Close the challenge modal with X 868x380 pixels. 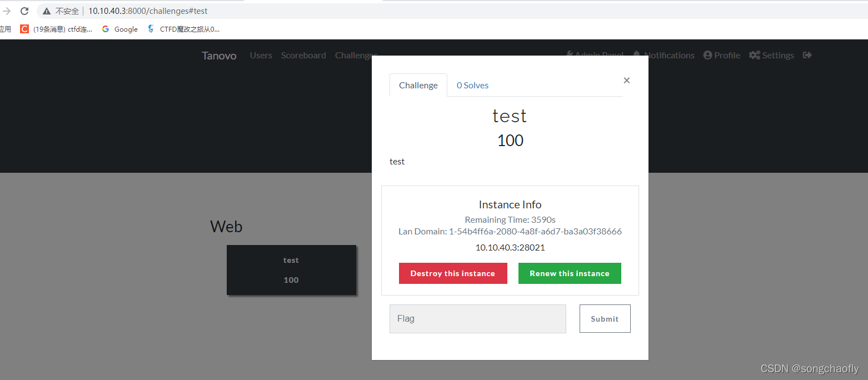(x=627, y=81)
